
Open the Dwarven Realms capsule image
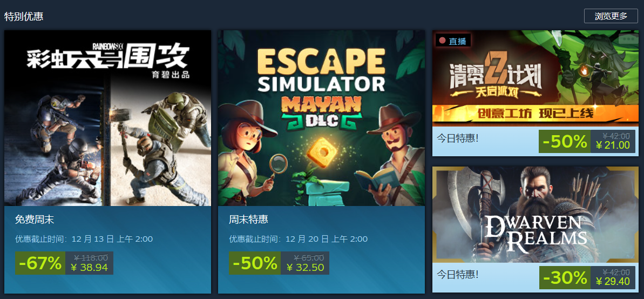point(535,215)
